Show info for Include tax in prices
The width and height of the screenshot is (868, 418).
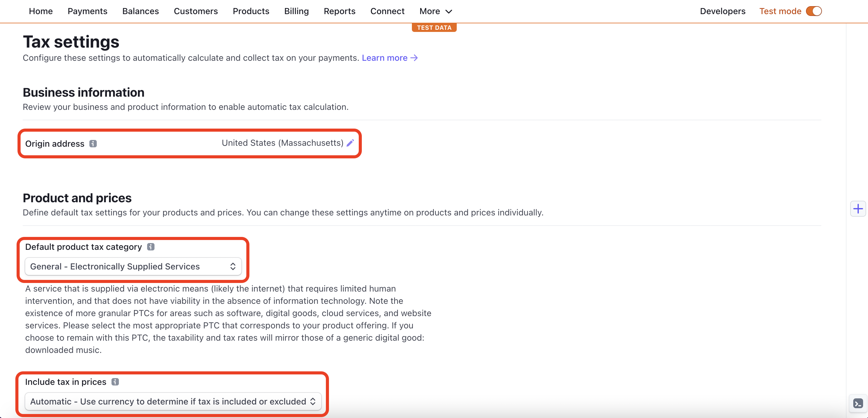tap(115, 382)
